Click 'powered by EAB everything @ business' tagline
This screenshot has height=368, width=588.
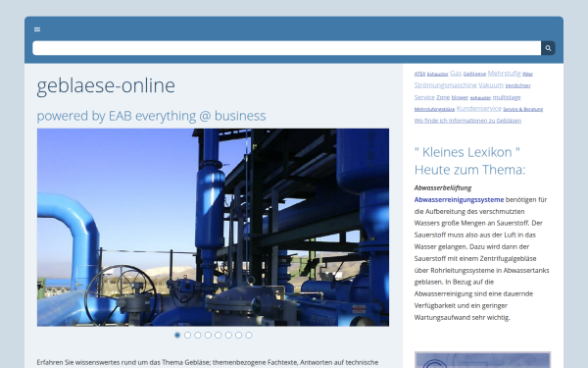(151, 116)
